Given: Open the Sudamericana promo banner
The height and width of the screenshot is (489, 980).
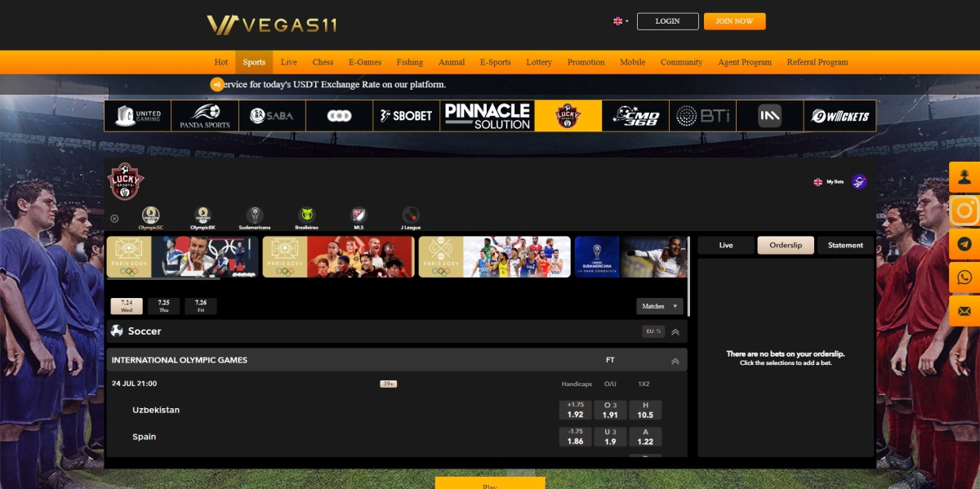Looking at the screenshot, I should 630,257.
